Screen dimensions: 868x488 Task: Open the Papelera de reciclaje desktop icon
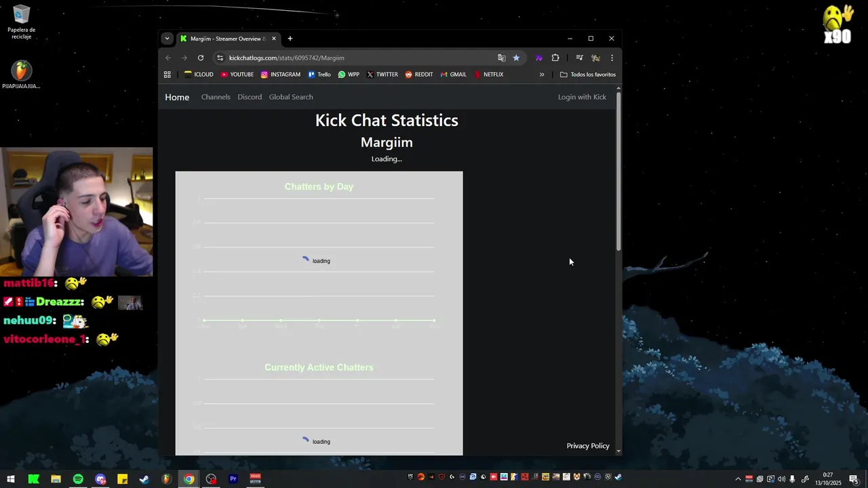[22, 22]
